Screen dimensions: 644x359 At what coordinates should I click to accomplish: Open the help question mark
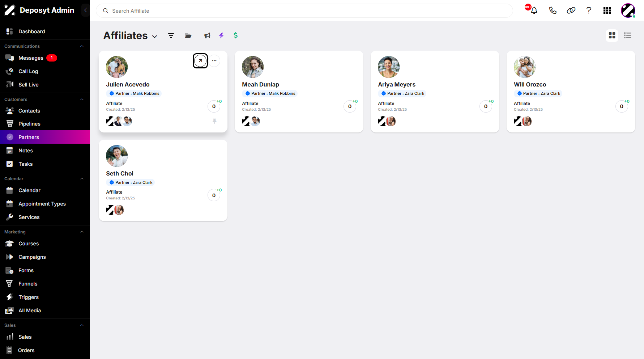589,10
